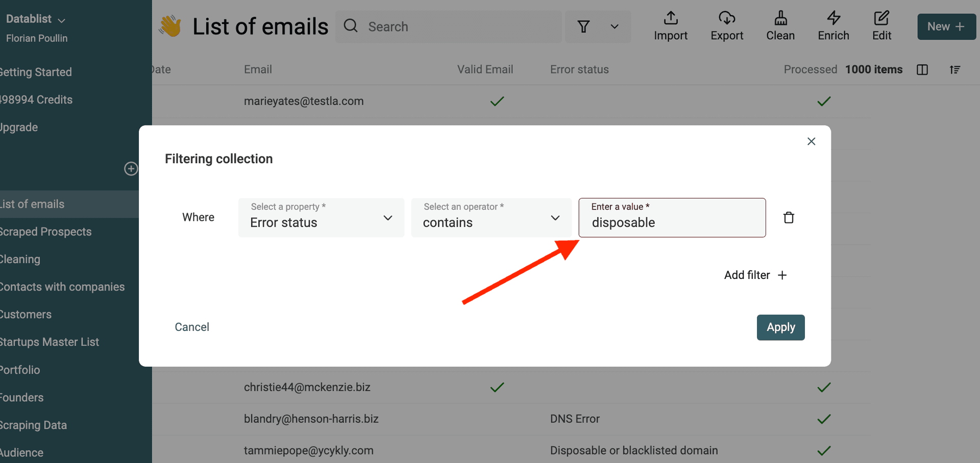Click the Enter a value input field
980x463 pixels.
[672, 222]
